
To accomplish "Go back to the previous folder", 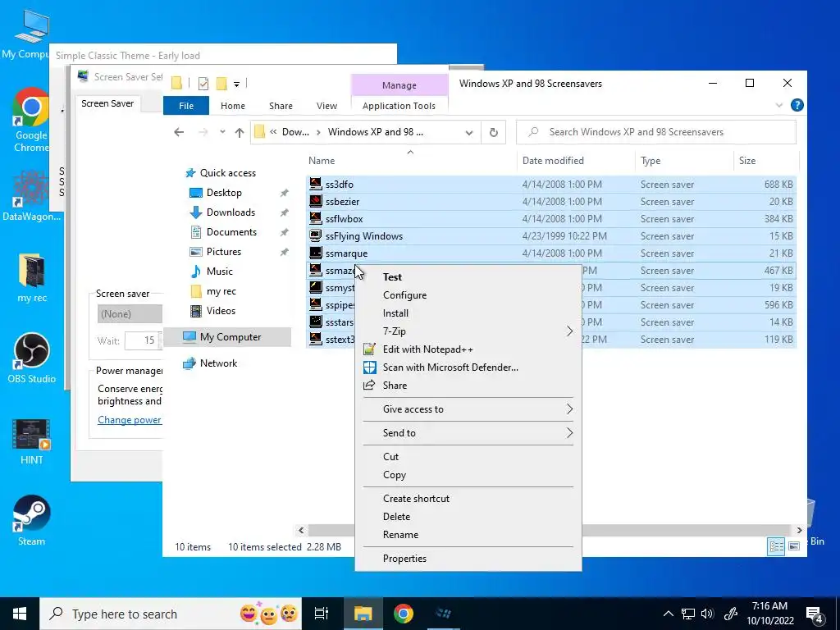I will pyautogui.click(x=179, y=132).
